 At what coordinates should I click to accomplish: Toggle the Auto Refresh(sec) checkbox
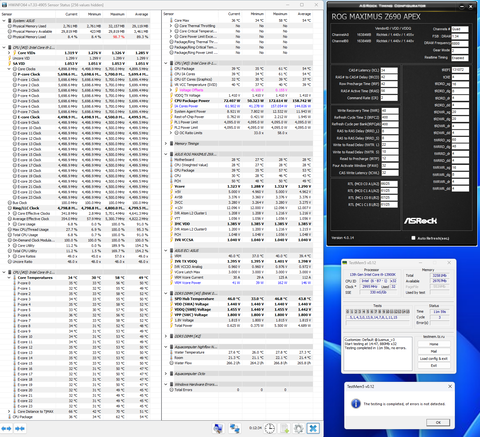coord(413,238)
